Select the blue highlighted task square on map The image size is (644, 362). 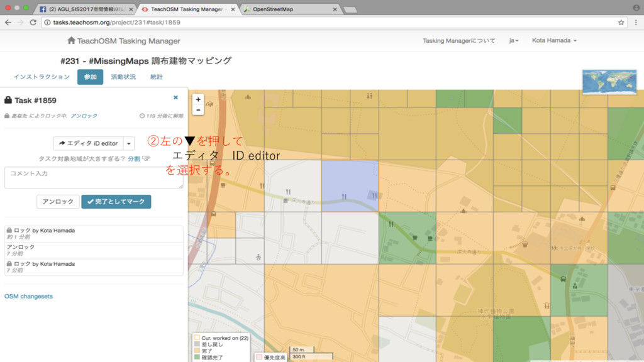pos(350,186)
